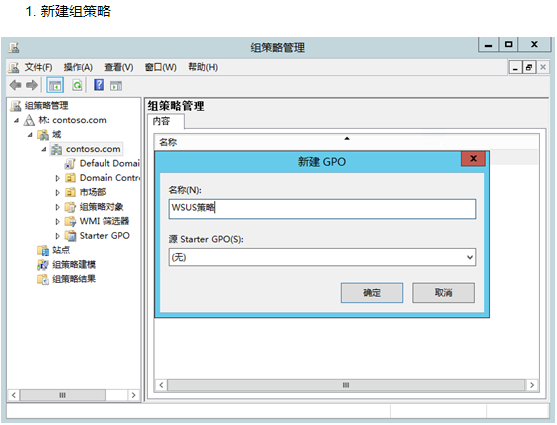The width and height of the screenshot is (557, 425).
Task: Expand the 组策略对象 node
Action: tap(57, 207)
